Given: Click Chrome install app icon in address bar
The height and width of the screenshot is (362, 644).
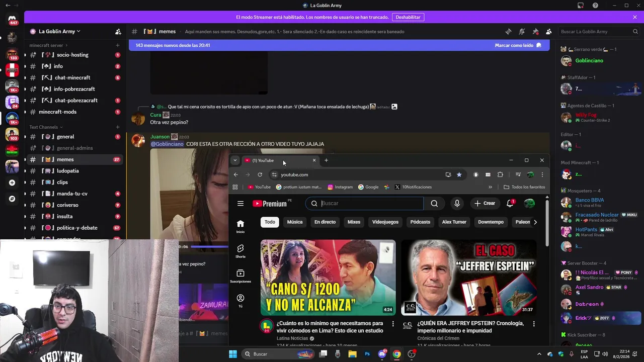Looking at the screenshot, I should pos(448,174).
